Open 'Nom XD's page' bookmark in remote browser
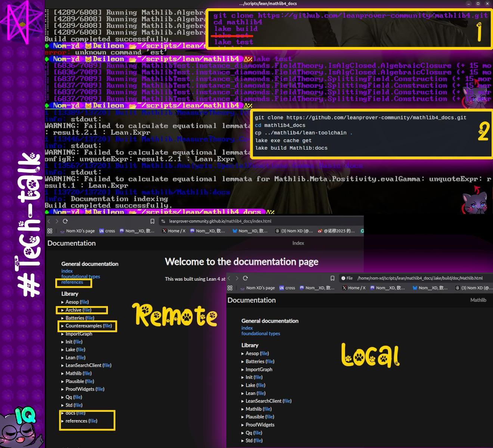This screenshot has width=493, height=448. pyautogui.click(x=77, y=231)
